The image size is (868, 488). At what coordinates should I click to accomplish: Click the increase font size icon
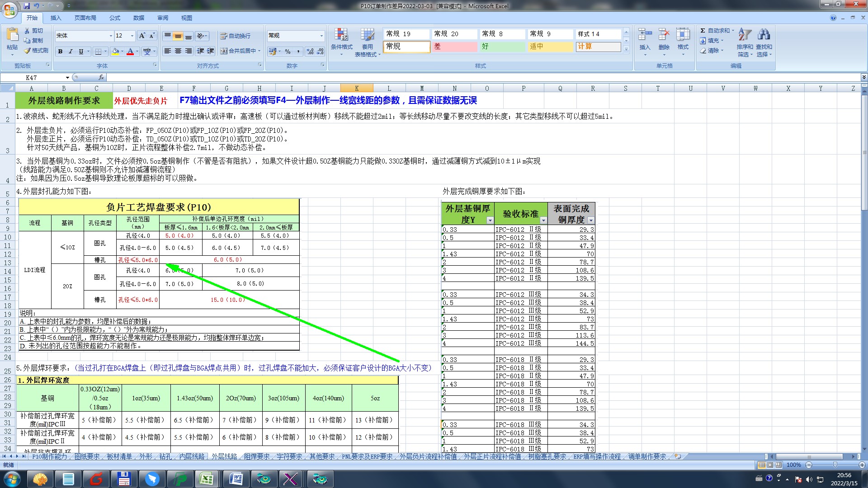(142, 36)
